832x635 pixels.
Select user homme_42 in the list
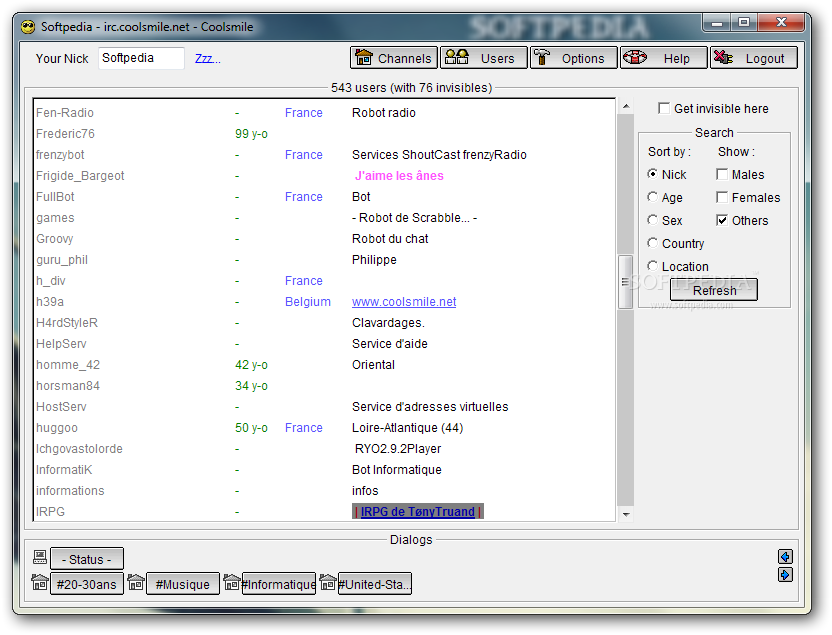click(x=68, y=365)
